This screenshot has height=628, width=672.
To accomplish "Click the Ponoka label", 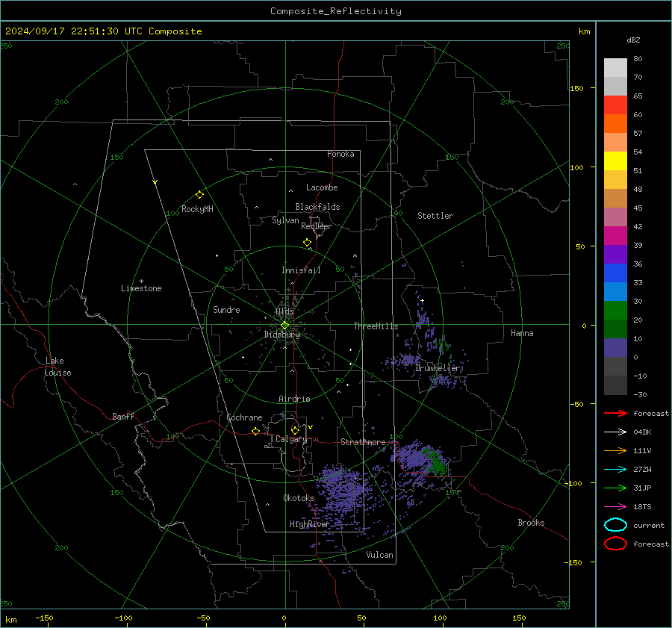I will tap(340, 154).
